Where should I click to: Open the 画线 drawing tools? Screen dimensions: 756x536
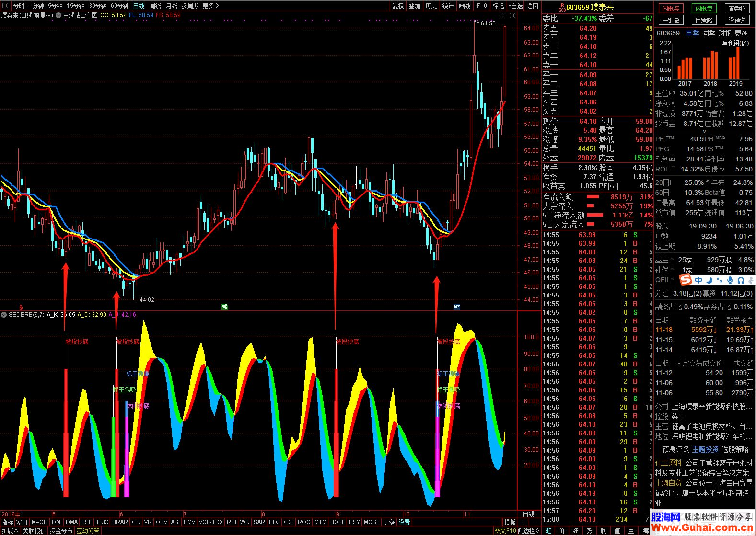(465, 6)
